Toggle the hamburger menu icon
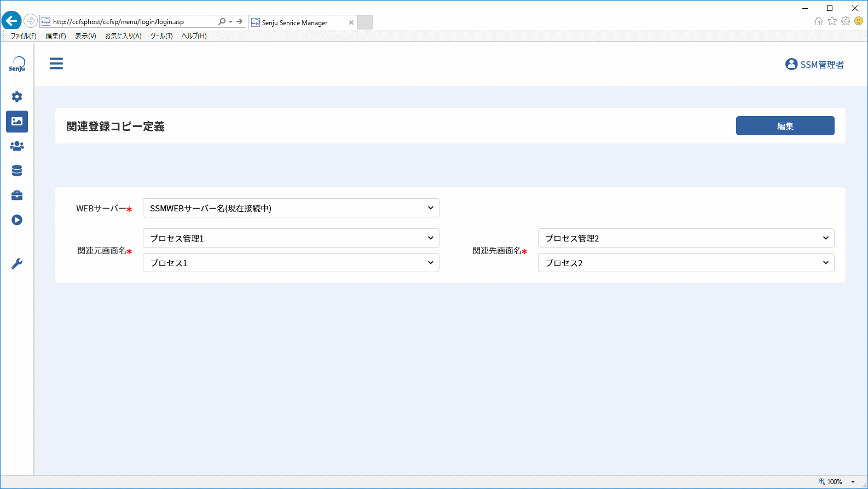The image size is (868, 489). click(56, 64)
